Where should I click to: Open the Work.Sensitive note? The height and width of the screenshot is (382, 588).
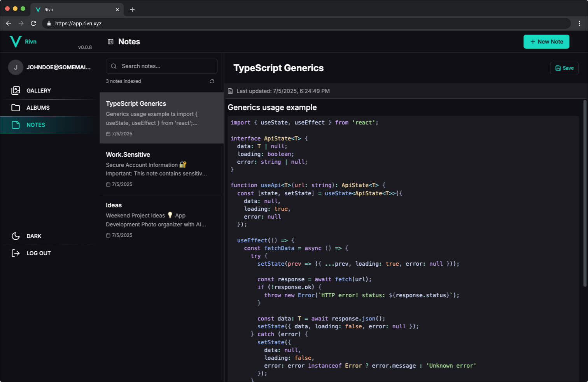(161, 169)
